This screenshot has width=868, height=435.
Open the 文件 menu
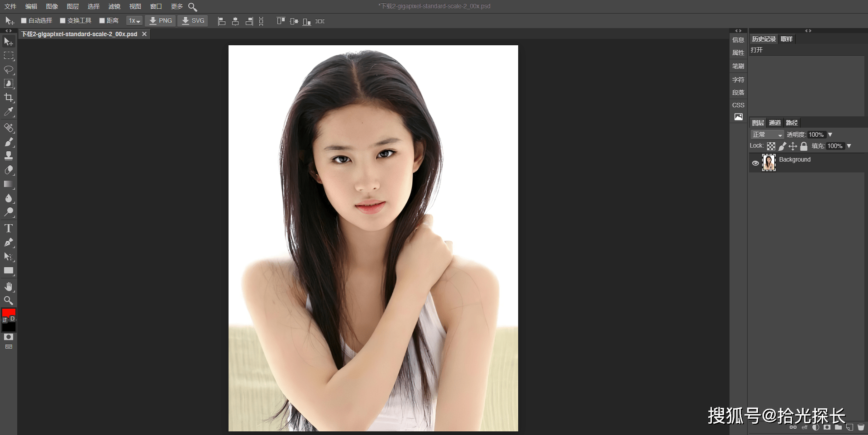coord(10,6)
